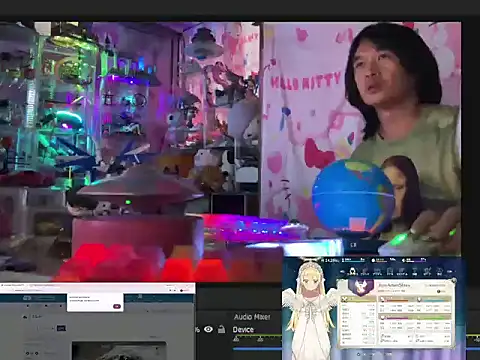
Task: Click the first triangle marker under Device meter
Action: pyautogui.click(x=236, y=339)
